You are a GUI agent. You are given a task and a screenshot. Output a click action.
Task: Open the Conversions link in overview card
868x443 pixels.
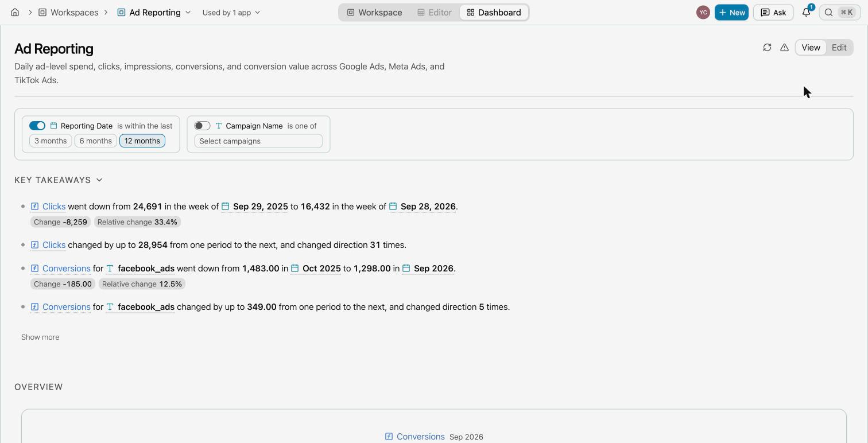click(x=420, y=437)
